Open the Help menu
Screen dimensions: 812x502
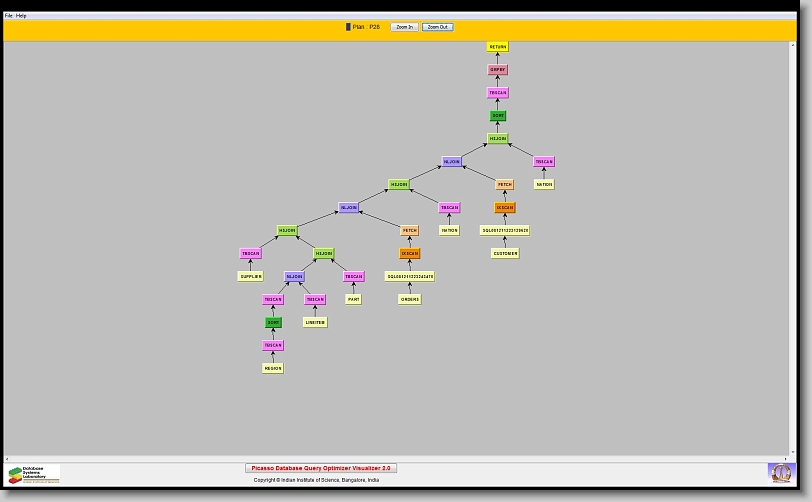(21, 16)
